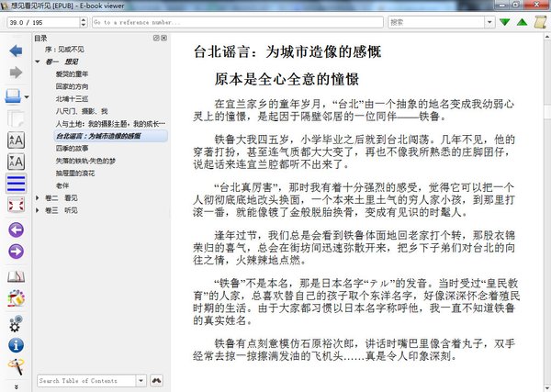Screen dimensions: 551x392
Task: Float the 目录 panel with the undock button
Action: (156, 38)
